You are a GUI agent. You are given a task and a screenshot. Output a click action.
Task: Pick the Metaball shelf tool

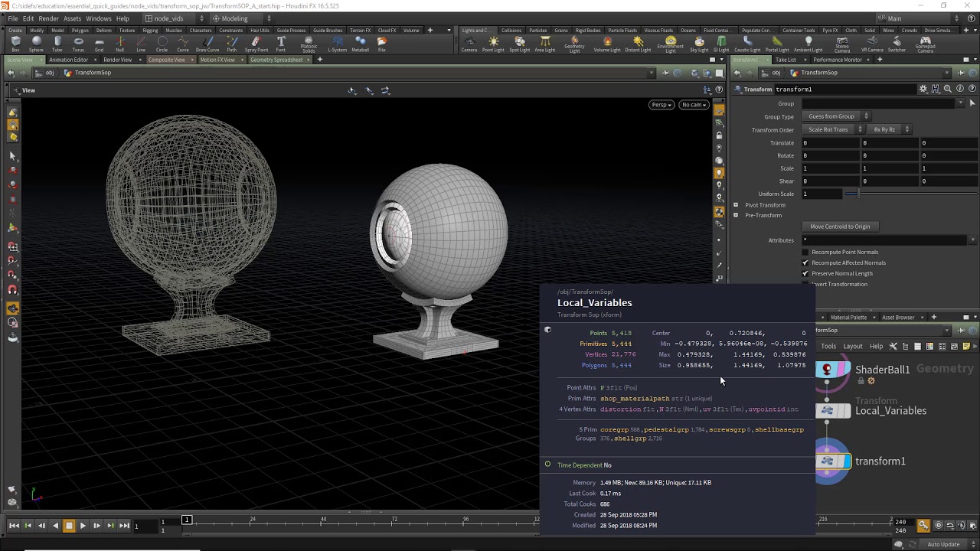pos(361,44)
